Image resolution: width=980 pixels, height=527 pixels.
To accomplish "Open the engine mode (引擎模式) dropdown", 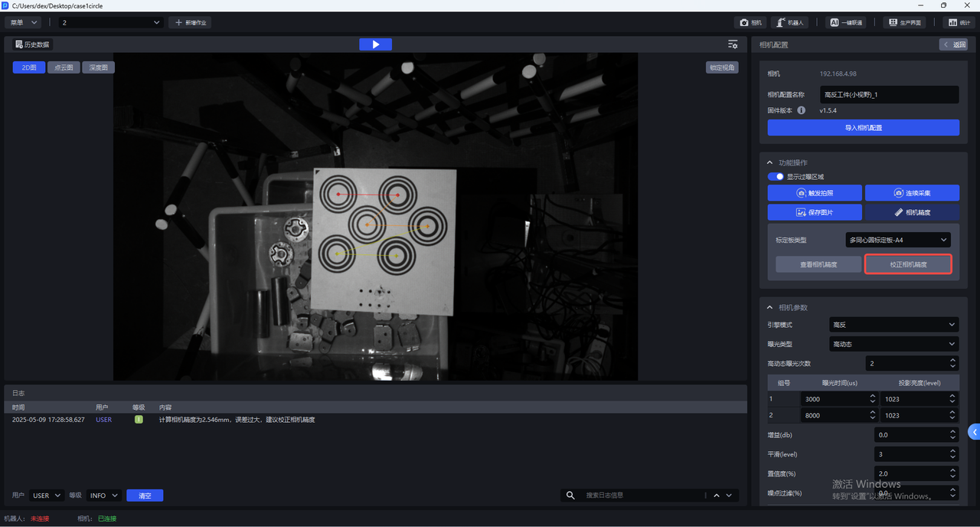I will point(893,325).
